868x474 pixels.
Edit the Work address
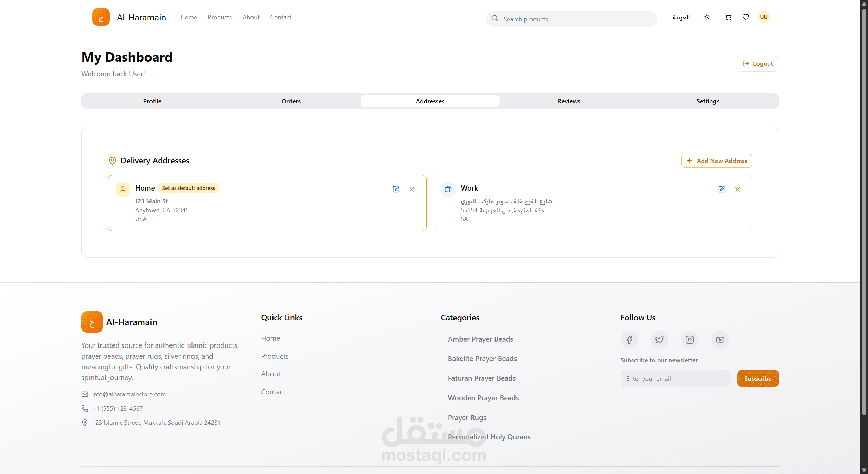(721, 189)
